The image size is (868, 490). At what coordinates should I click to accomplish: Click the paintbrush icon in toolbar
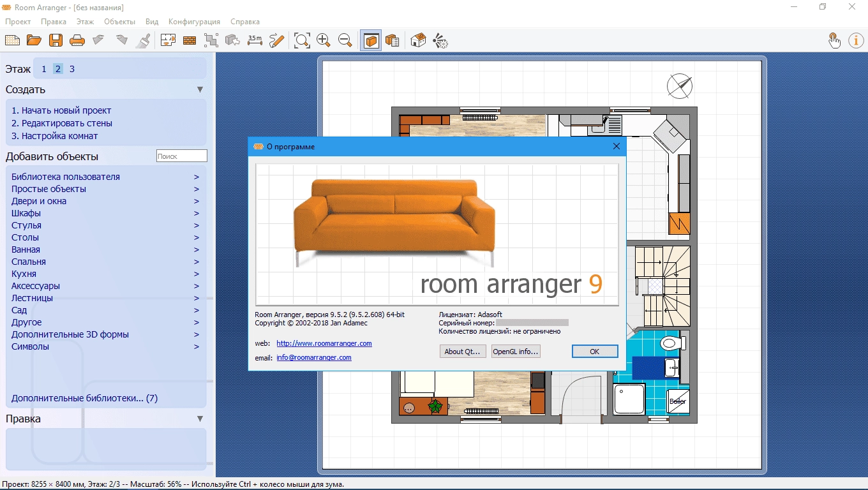click(143, 40)
